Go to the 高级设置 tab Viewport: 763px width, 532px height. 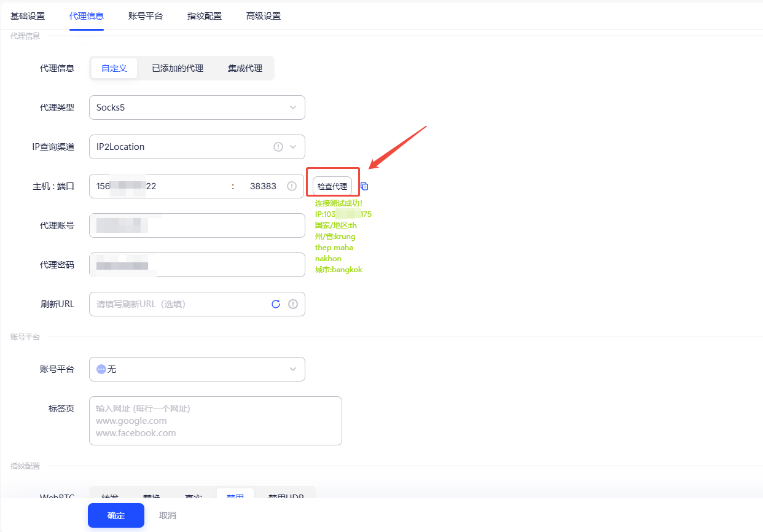[264, 16]
